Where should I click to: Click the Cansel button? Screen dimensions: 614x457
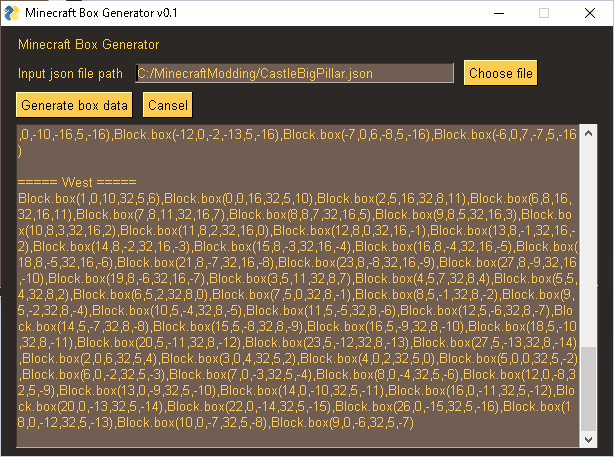click(168, 105)
